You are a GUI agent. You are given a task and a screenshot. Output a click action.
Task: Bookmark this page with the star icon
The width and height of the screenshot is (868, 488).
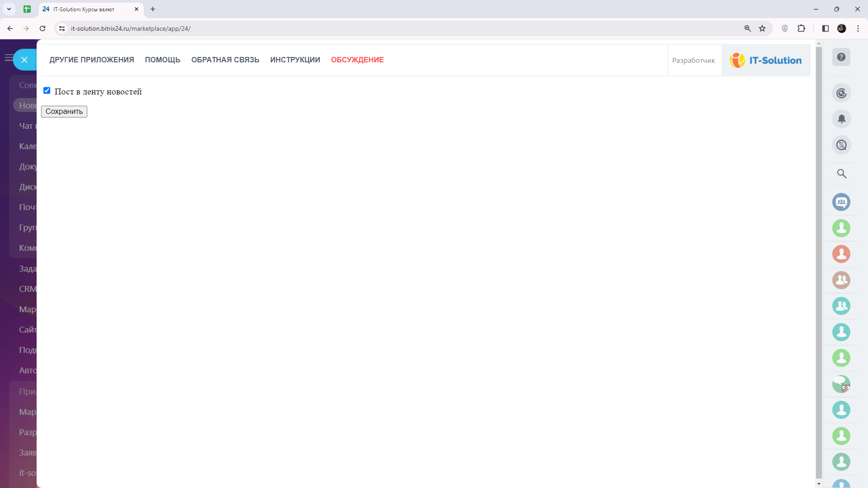pos(762,28)
